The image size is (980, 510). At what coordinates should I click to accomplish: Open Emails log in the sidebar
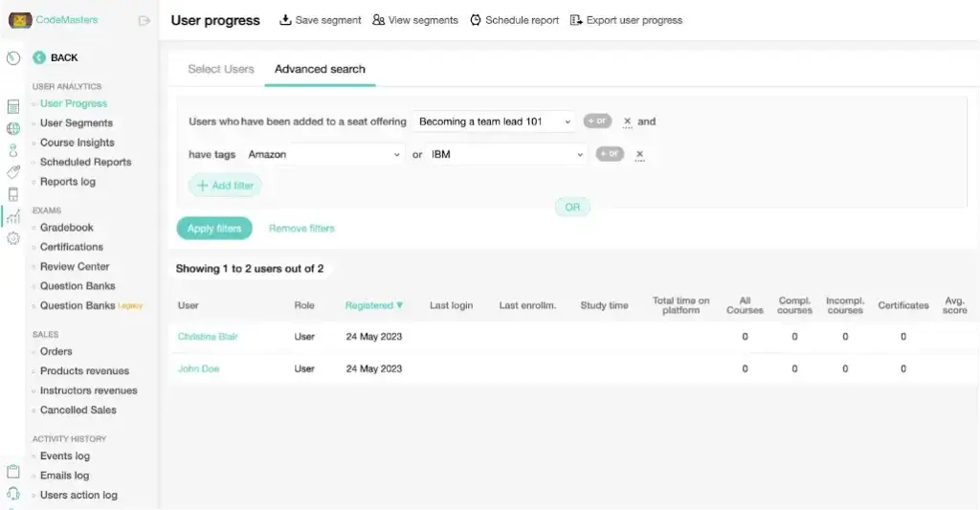coord(64,476)
